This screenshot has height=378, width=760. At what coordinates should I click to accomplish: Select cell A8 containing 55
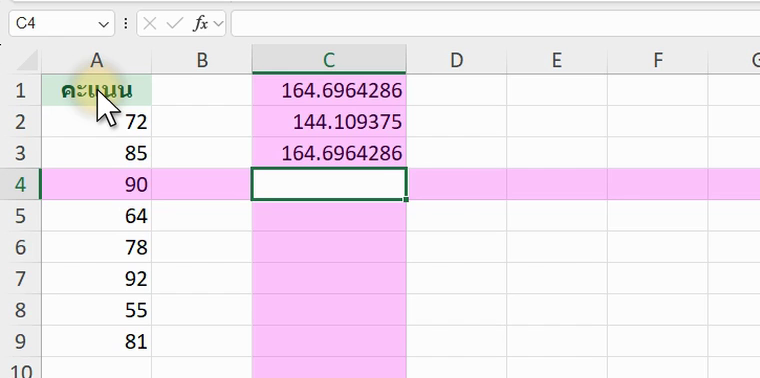96,310
